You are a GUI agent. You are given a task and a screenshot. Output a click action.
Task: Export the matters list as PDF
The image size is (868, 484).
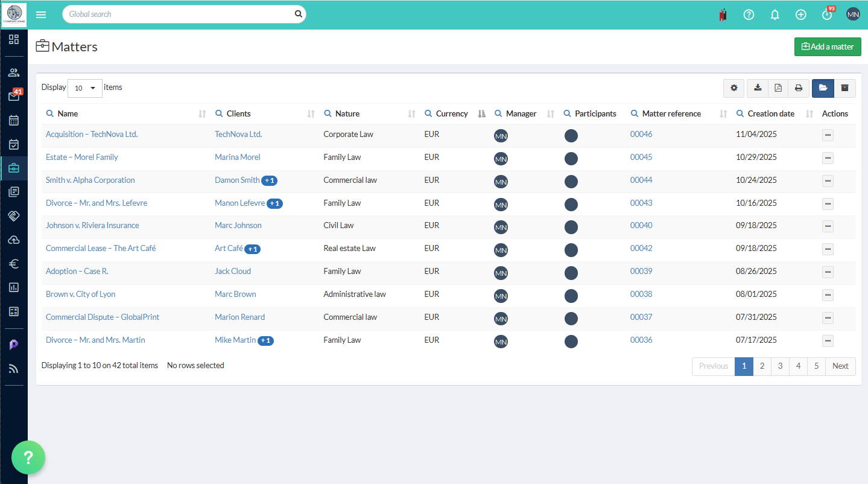click(778, 88)
